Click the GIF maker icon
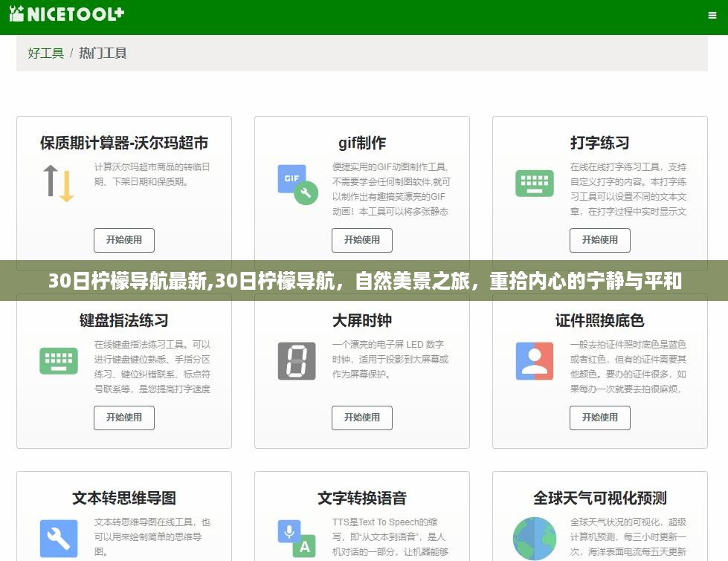Image resolution: width=728 pixels, height=561 pixels. pyautogui.click(x=297, y=184)
